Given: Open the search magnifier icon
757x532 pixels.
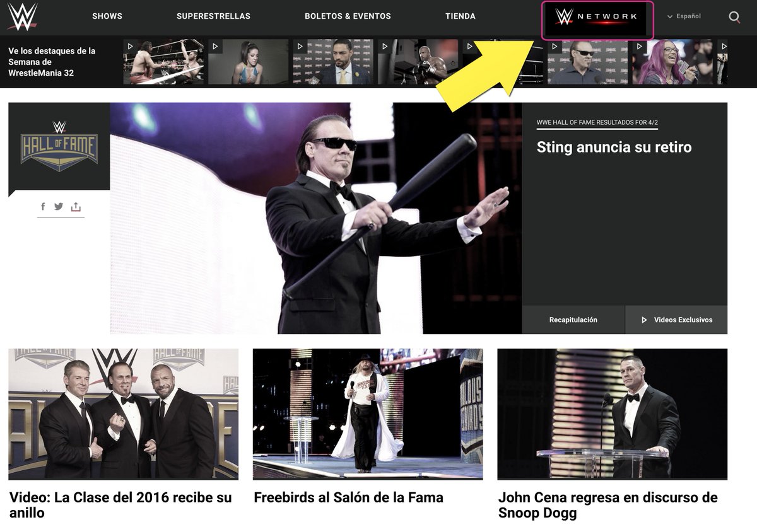Looking at the screenshot, I should (734, 17).
